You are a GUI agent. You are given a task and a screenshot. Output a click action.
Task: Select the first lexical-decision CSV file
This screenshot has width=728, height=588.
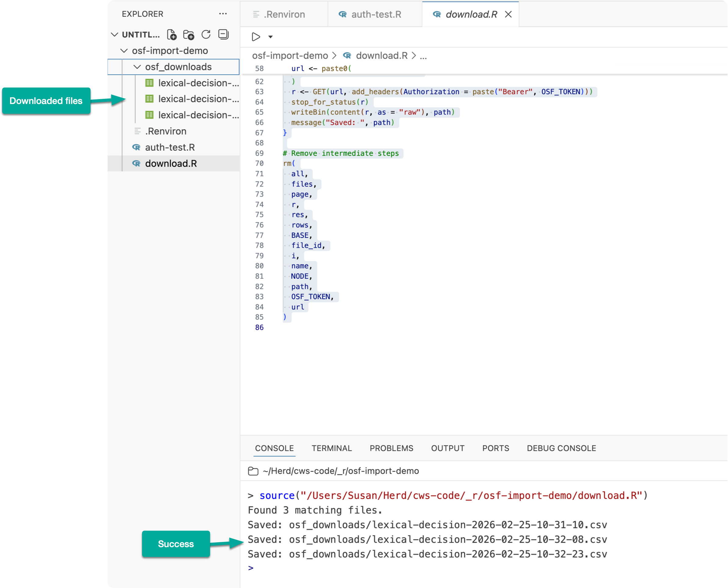198,83
